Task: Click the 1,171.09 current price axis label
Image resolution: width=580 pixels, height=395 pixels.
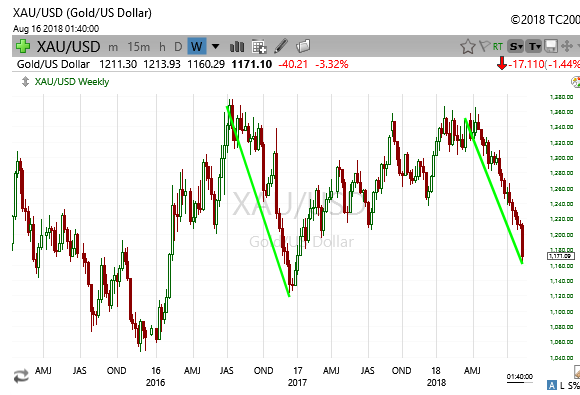Action: click(561, 256)
